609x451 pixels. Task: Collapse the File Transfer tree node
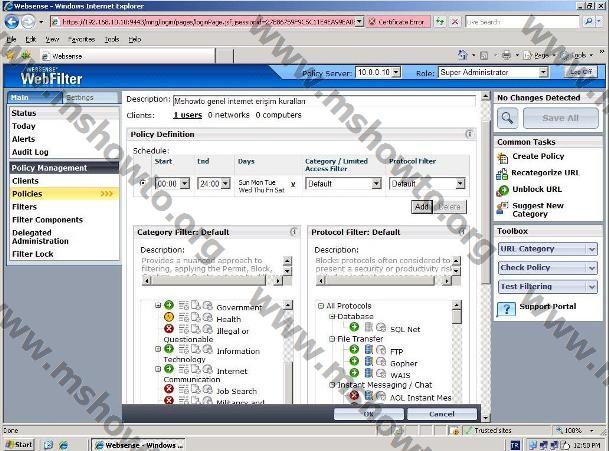[x=332, y=339]
